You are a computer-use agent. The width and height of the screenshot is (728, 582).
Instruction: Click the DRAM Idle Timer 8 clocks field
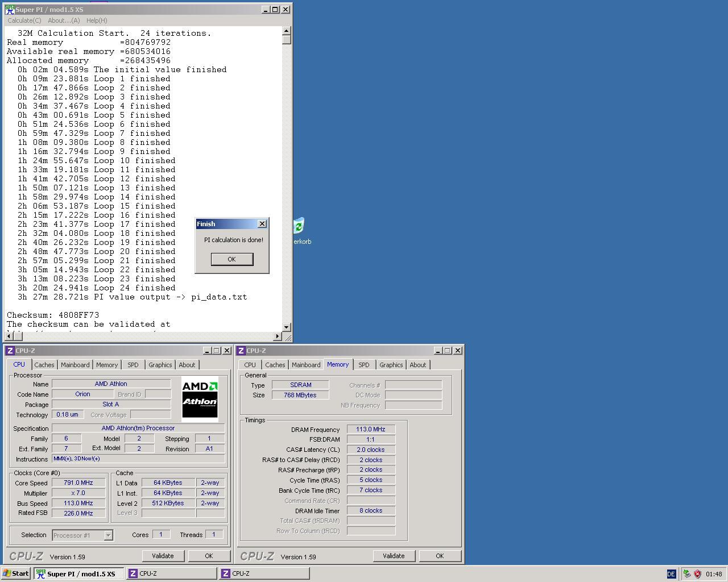(371, 510)
